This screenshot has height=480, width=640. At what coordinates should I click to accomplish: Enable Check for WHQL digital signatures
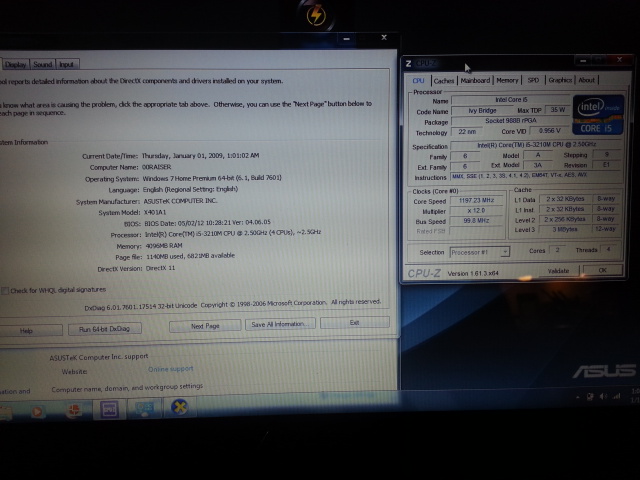point(5,291)
